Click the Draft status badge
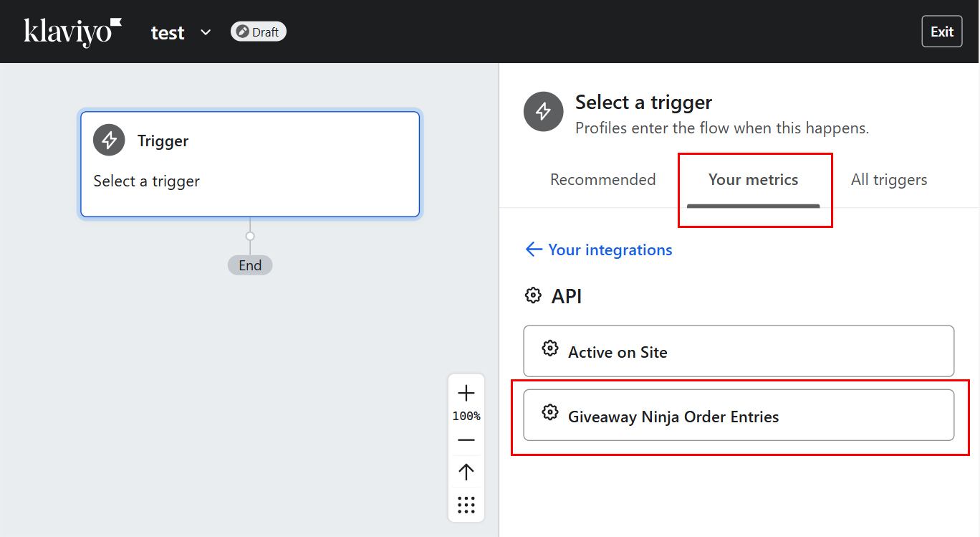Image resolution: width=980 pixels, height=537 pixels. [x=259, y=32]
